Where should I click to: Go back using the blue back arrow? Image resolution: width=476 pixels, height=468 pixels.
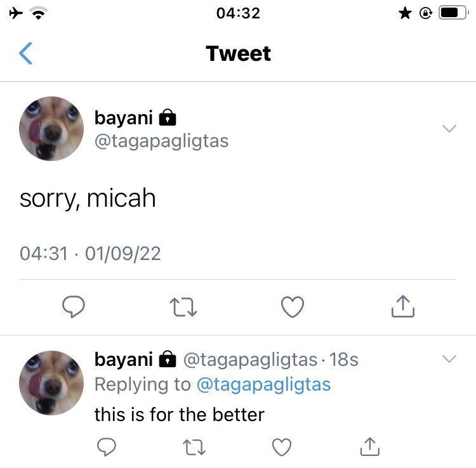coord(25,53)
